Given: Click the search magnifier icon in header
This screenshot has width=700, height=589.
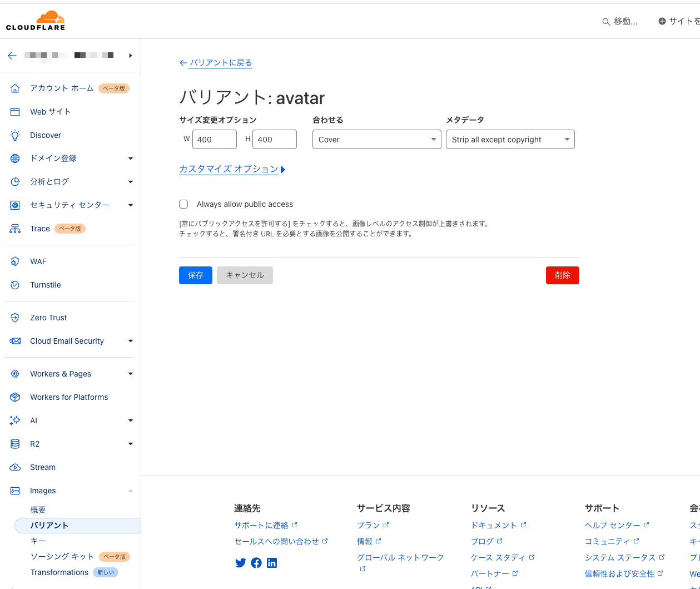Looking at the screenshot, I should click(x=606, y=22).
